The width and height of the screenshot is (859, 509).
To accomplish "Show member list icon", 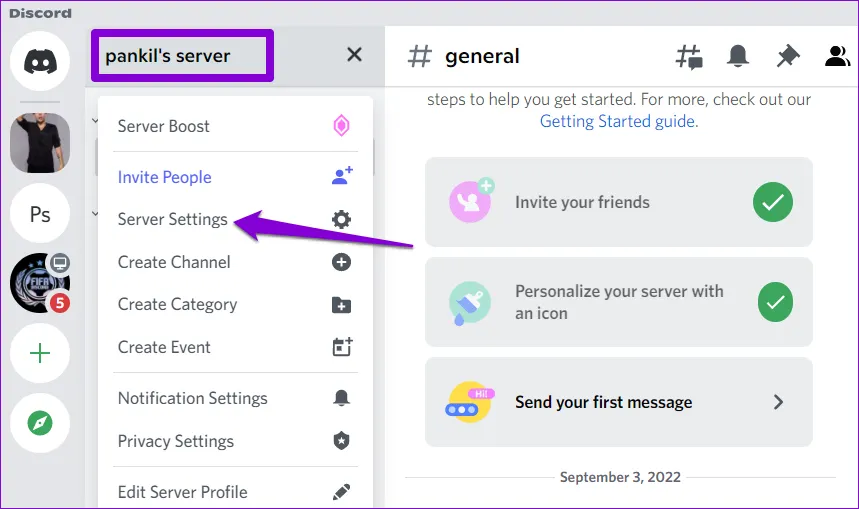I will point(836,56).
